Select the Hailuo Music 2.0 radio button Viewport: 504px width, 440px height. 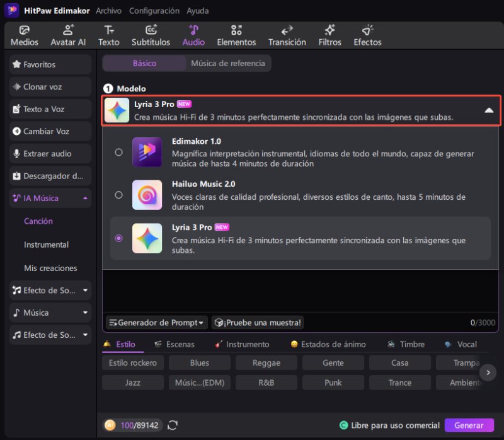(x=118, y=195)
